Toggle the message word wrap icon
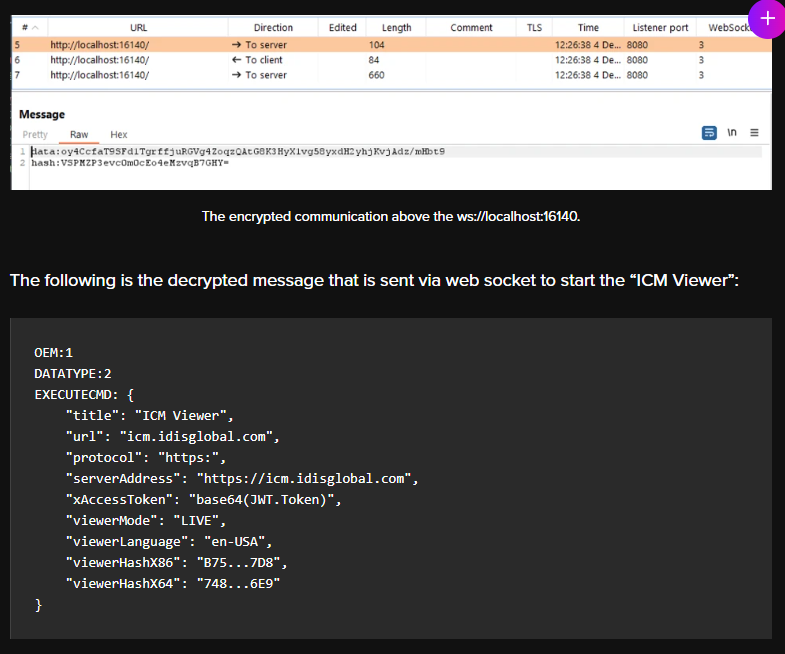The image size is (785, 654). [x=709, y=133]
